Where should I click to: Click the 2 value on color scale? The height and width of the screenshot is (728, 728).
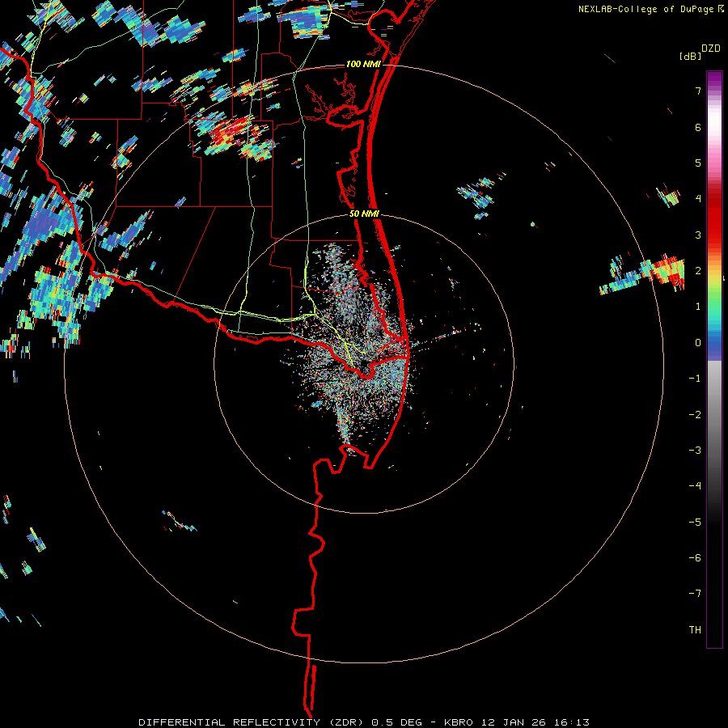click(698, 271)
